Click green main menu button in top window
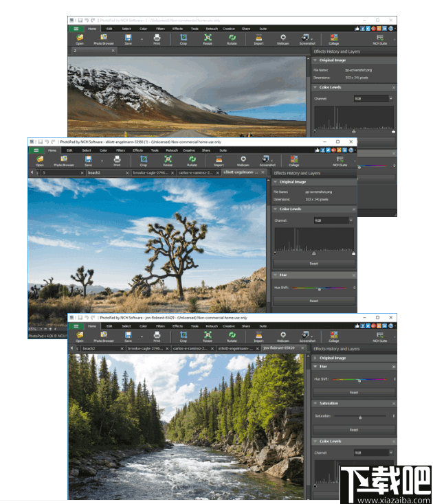The width and height of the screenshot is (433, 504). coord(76,29)
